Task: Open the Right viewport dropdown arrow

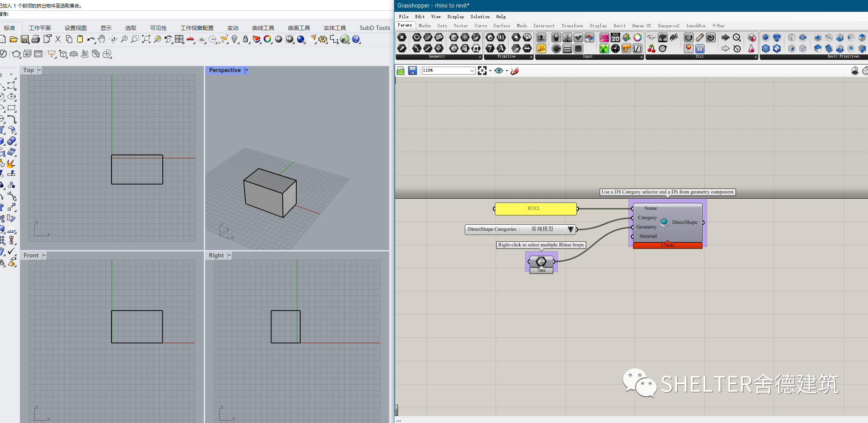Action: [x=229, y=255]
